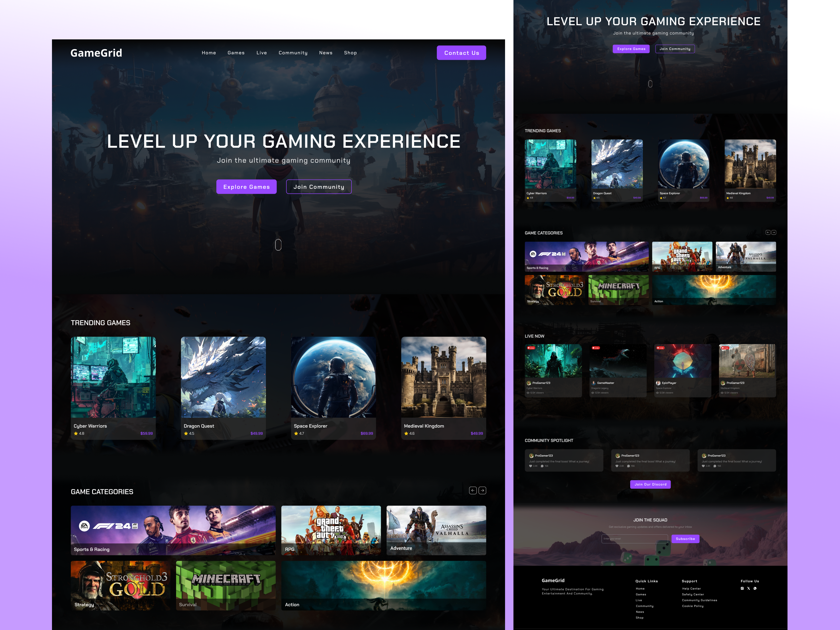Screen dimensions: 840x630
Task: Open Help Center footer link
Action: [x=691, y=589]
